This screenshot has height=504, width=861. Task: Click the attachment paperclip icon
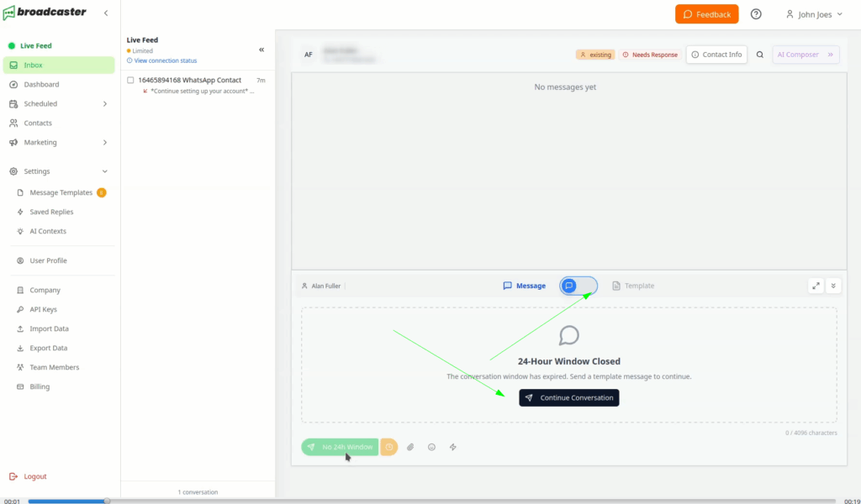[x=410, y=447]
